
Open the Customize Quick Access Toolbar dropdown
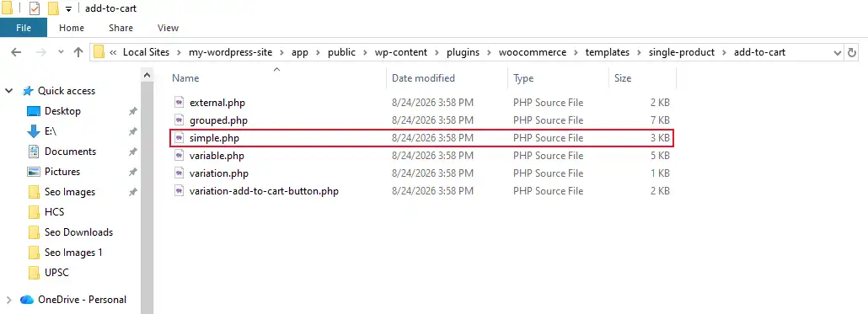pos(68,9)
